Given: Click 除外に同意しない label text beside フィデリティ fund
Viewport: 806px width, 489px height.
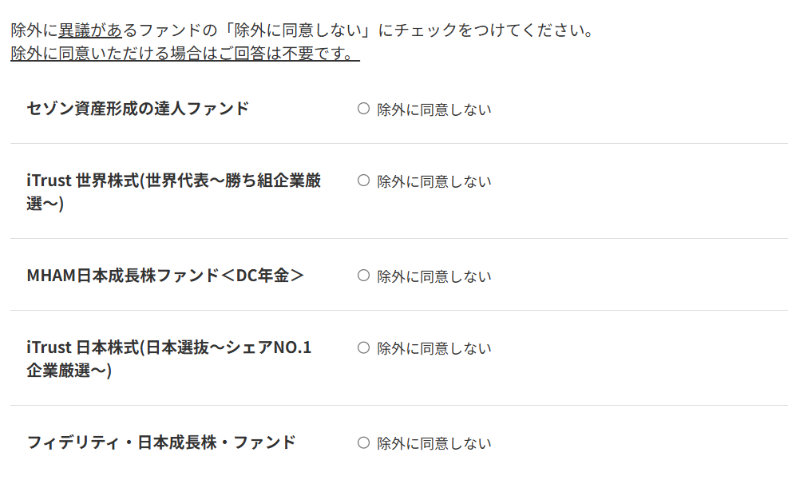Looking at the screenshot, I should [x=434, y=444].
